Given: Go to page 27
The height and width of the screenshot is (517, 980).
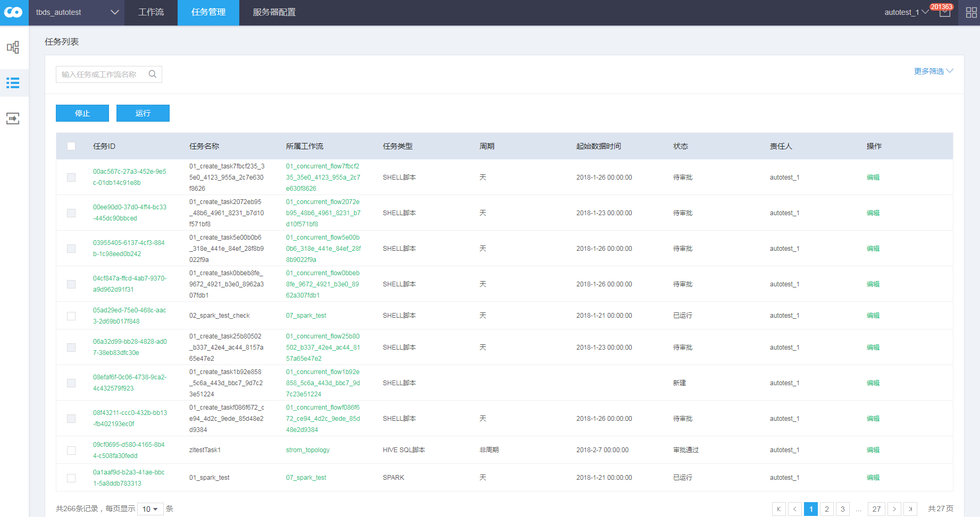Looking at the screenshot, I should click(877, 509).
